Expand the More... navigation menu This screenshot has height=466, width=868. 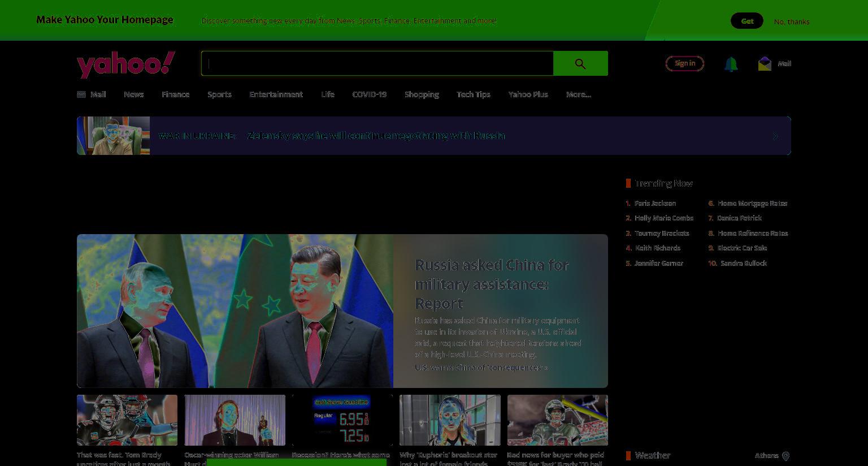pos(579,94)
